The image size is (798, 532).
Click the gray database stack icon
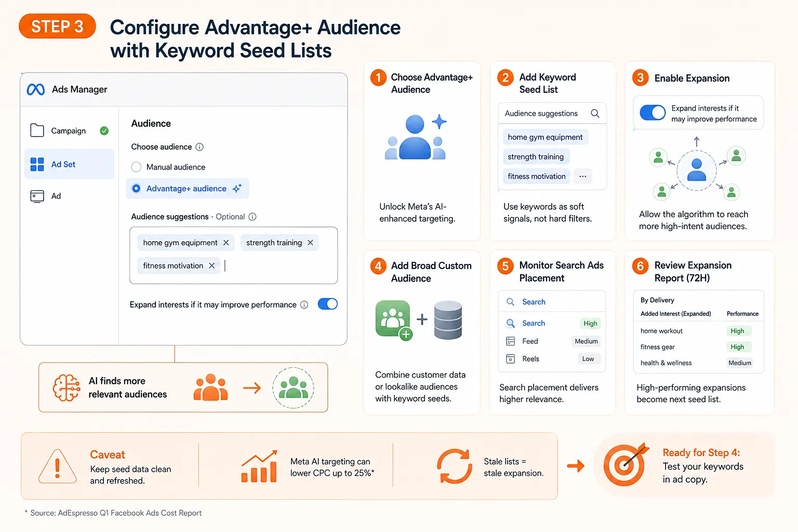[x=448, y=320]
